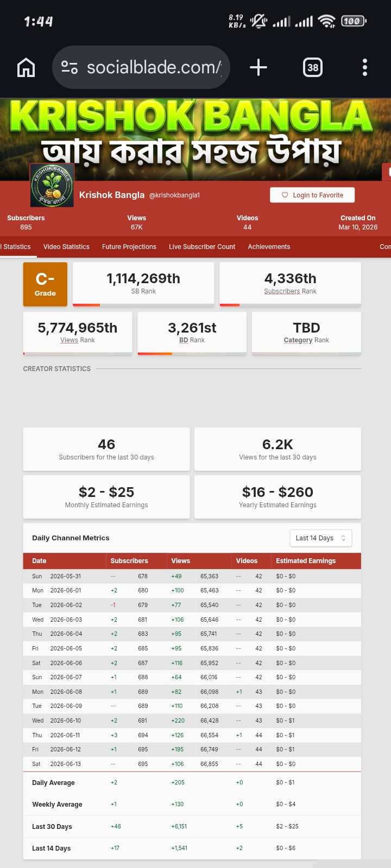Click the Krishok Bangla channel name
The height and width of the screenshot is (868, 391).
pos(112,195)
